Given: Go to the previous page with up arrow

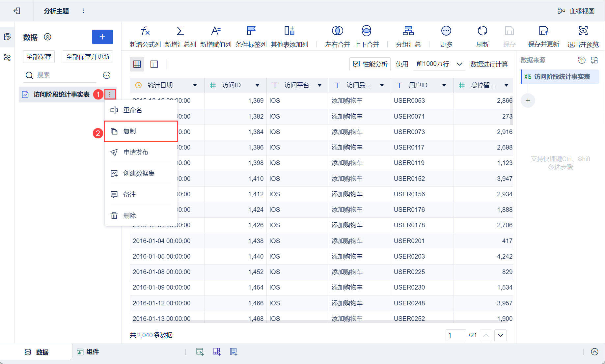Looking at the screenshot, I should (486, 335).
